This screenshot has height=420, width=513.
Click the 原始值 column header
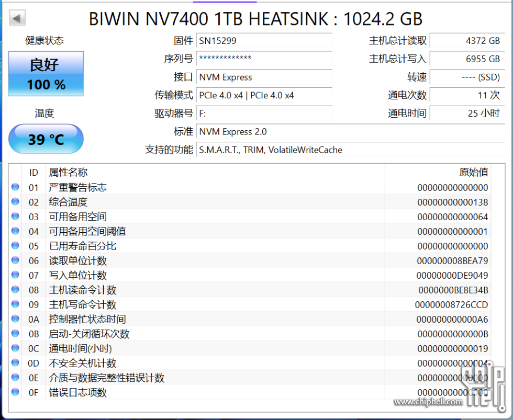point(473,172)
